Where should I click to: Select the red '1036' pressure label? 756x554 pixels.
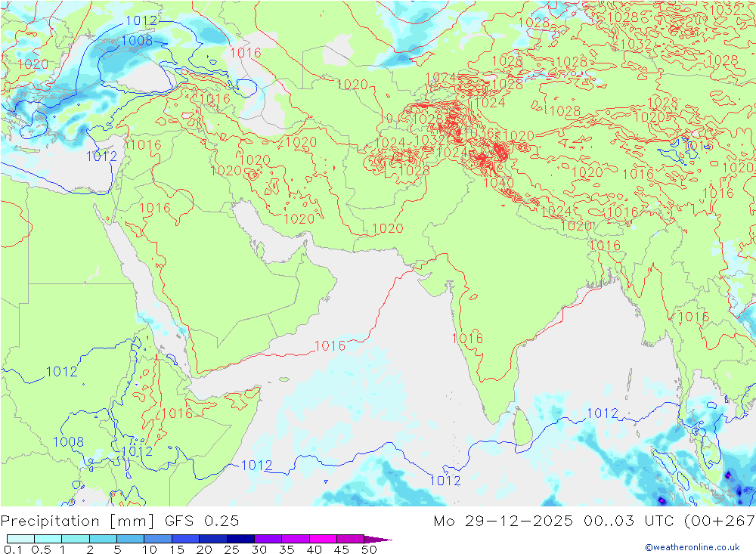[x=479, y=134]
